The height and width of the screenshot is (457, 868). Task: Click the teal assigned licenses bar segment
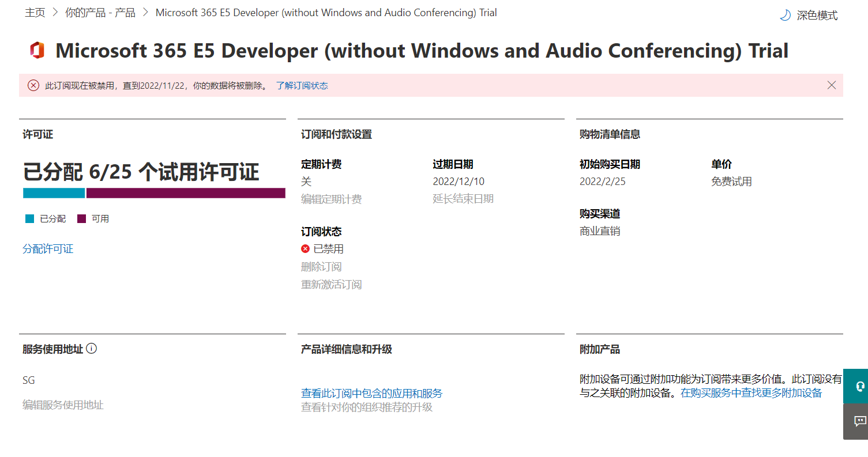tap(54, 193)
